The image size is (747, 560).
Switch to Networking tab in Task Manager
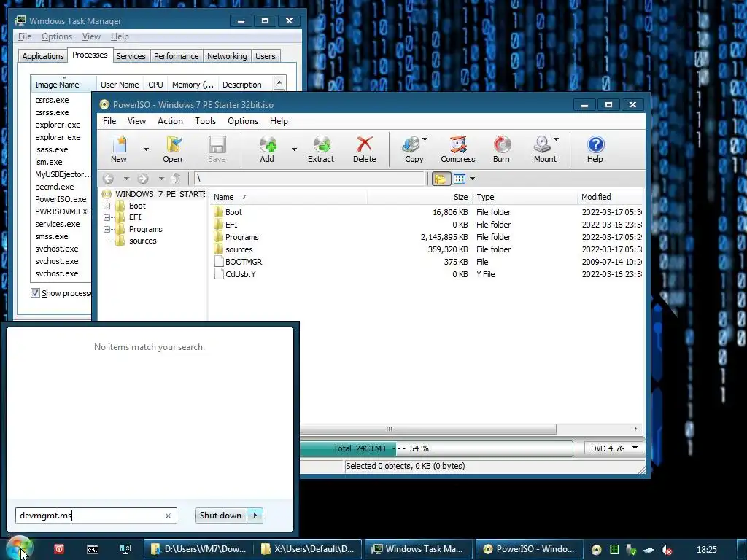[x=228, y=56]
